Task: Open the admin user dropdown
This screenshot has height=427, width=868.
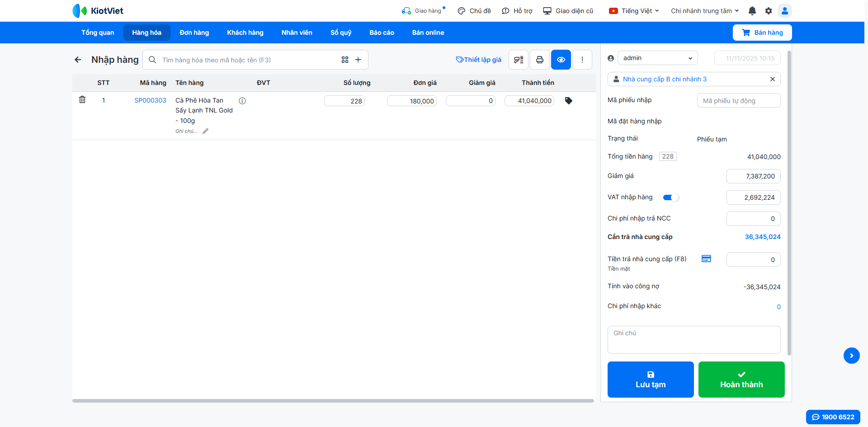Action: pos(658,58)
